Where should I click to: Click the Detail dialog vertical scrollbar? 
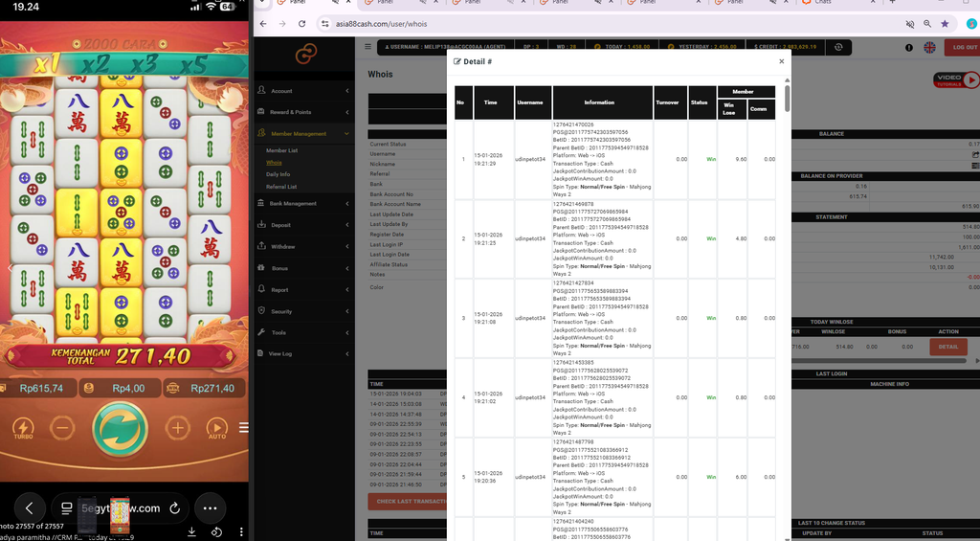tap(787, 99)
